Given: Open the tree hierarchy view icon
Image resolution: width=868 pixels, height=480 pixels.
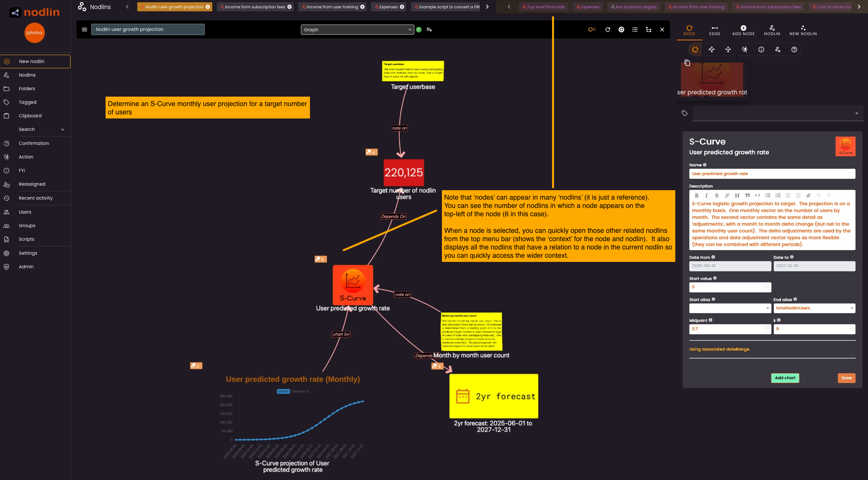Looking at the screenshot, I should [x=649, y=29].
